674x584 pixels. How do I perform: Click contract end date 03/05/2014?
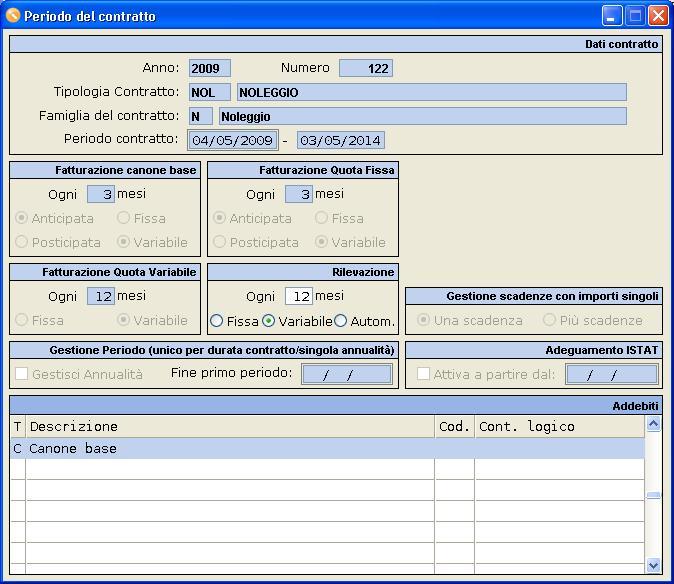(341, 140)
